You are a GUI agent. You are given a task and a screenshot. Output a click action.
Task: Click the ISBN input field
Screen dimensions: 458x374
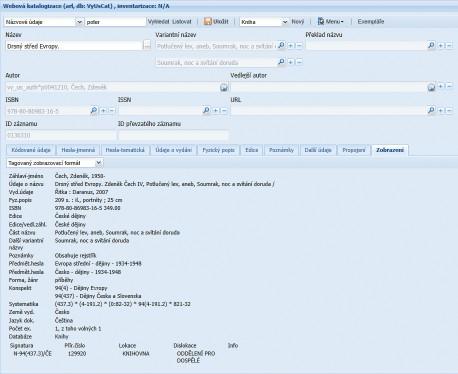47,111
